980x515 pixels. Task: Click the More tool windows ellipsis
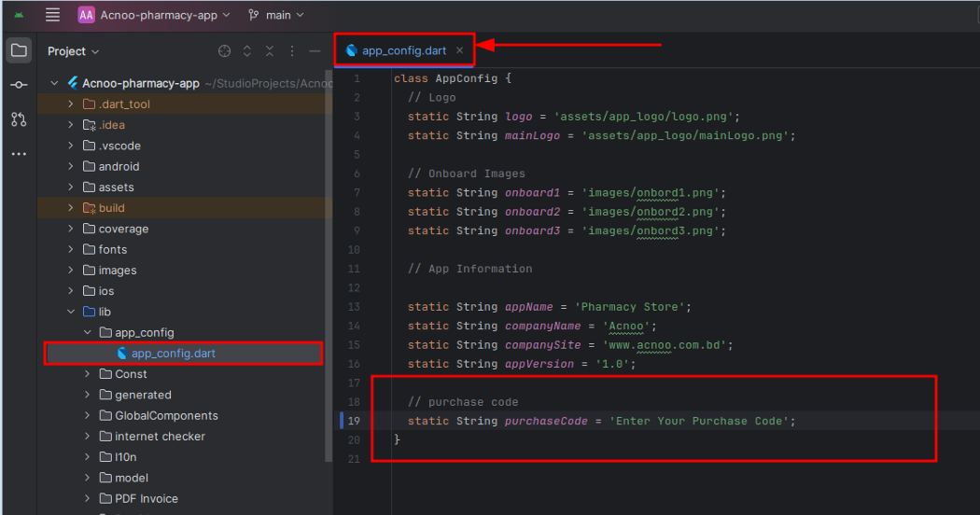click(19, 154)
